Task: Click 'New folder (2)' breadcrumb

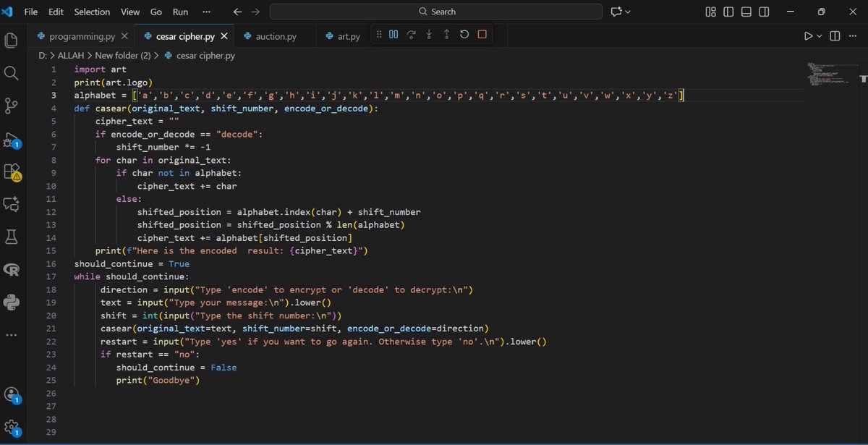Action: point(123,55)
